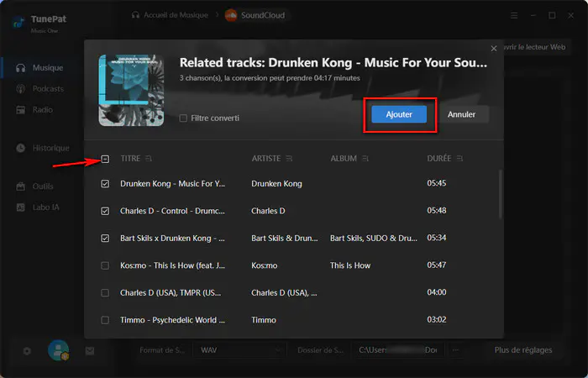
Task: Click the user account avatar icon
Action: click(59, 350)
